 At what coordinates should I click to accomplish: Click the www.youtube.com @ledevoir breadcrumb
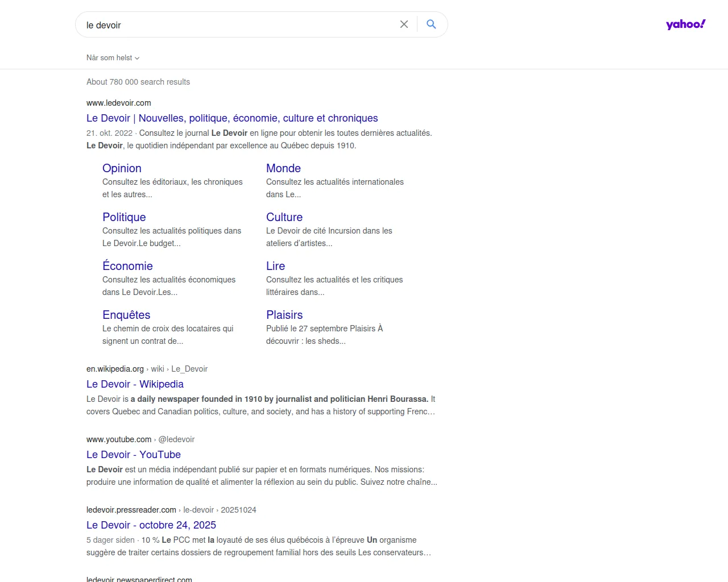click(x=140, y=439)
